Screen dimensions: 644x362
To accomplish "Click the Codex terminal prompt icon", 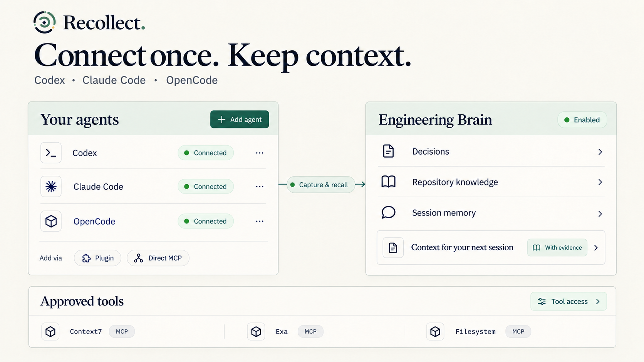I will pos(51,153).
